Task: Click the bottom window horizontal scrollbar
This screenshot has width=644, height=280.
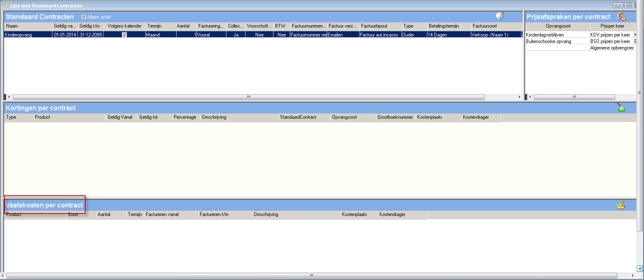Action: click(x=311, y=276)
